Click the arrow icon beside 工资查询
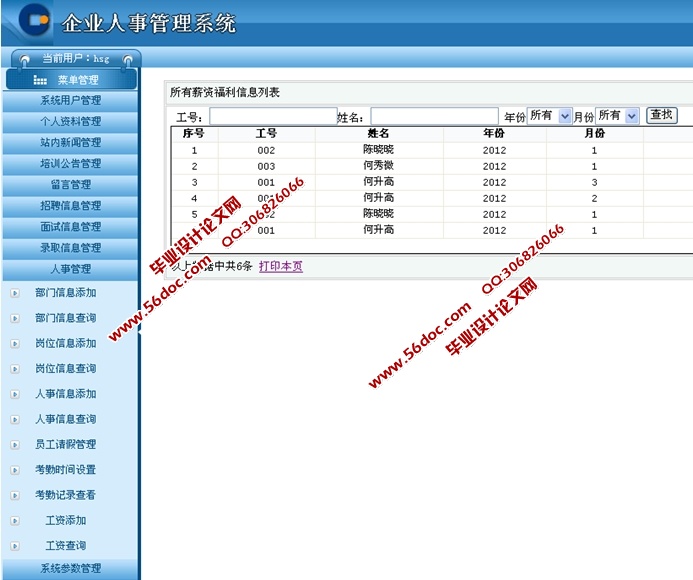 (14, 546)
